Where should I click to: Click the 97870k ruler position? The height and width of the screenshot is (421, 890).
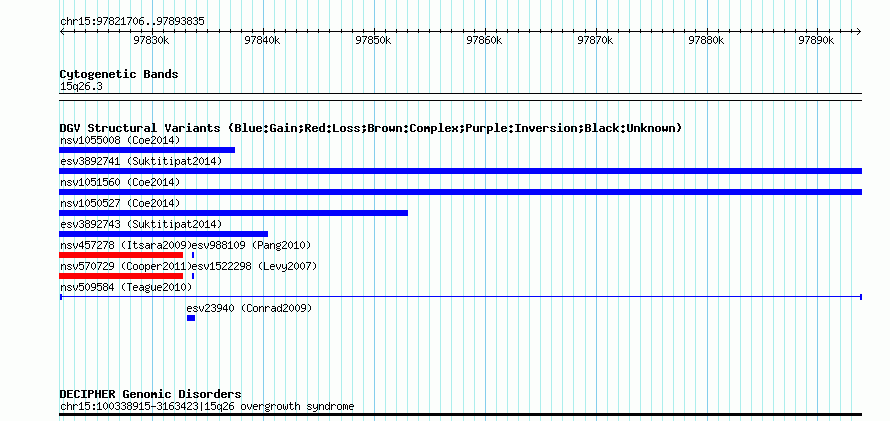click(x=595, y=40)
